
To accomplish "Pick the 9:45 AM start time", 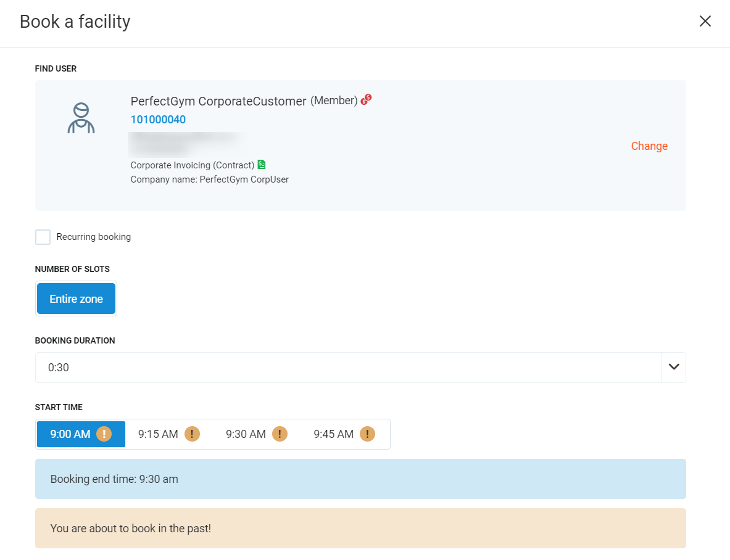I will pyautogui.click(x=333, y=434).
